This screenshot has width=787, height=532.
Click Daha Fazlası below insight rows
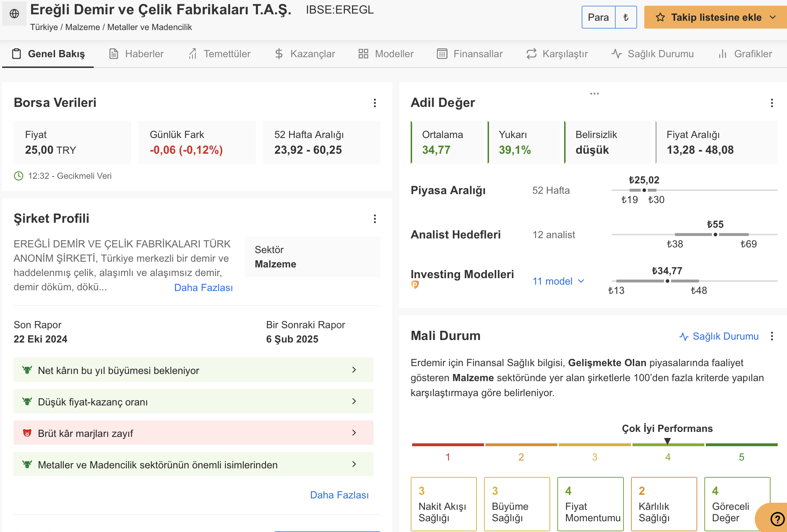(339, 495)
